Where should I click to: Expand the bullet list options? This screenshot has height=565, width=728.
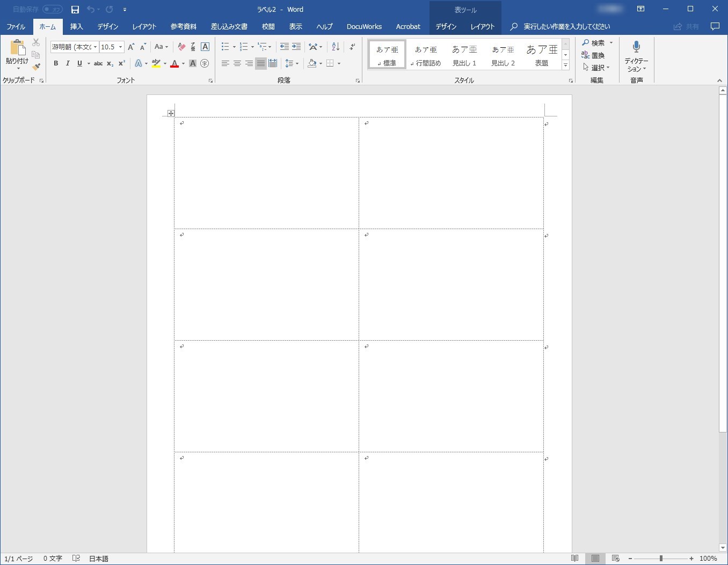click(x=234, y=47)
